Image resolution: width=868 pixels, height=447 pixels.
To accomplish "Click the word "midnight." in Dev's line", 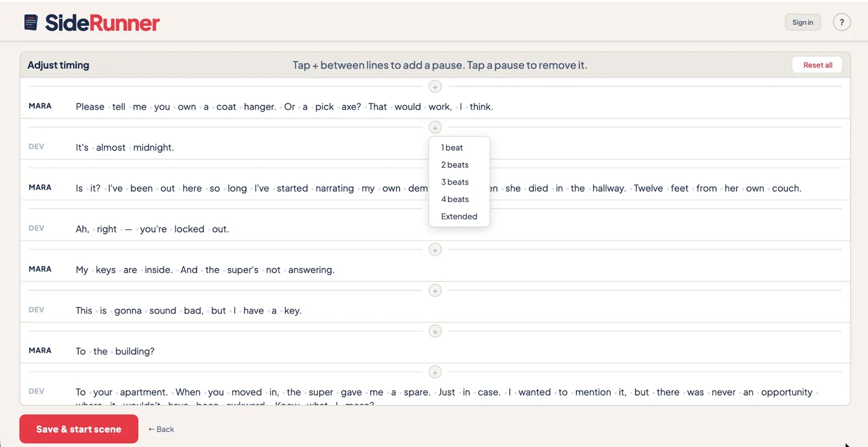I will pyautogui.click(x=154, y=148).
